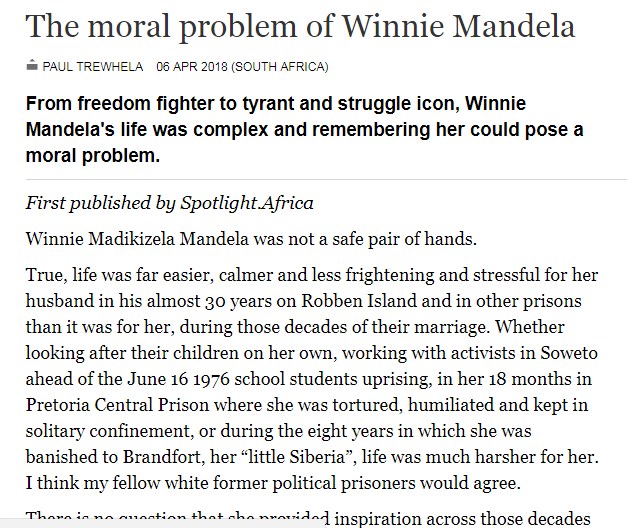This screenshot has height=528, width=635.
Task: Click the (SOUTH AFRICA) location label
Action: point(284,68)
